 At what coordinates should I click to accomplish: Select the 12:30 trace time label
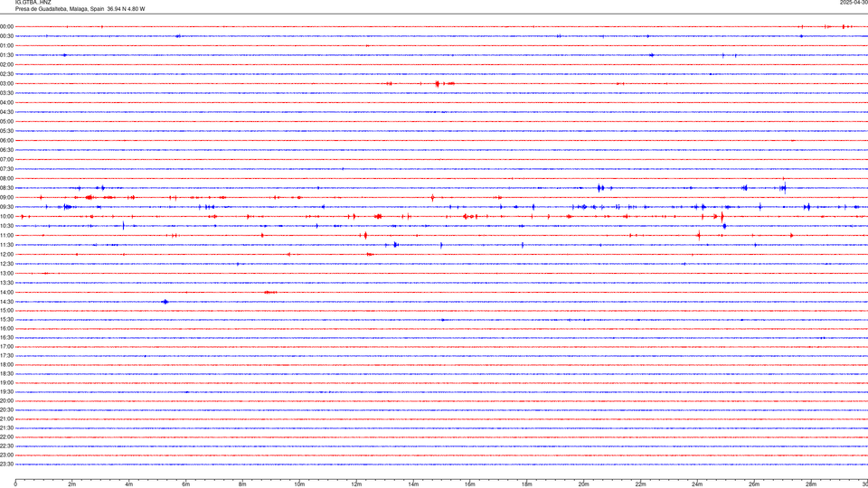point(6,264)
